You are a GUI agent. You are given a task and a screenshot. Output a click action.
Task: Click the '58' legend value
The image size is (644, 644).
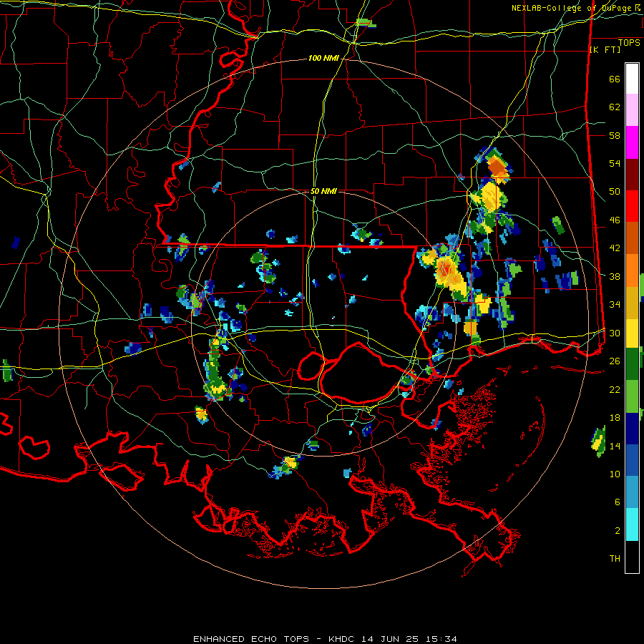[615, 135]
